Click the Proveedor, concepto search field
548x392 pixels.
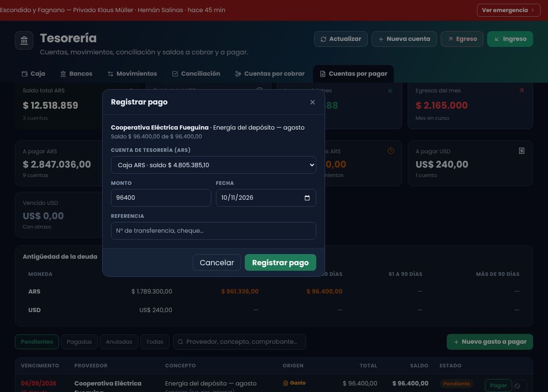coord(239,342)
